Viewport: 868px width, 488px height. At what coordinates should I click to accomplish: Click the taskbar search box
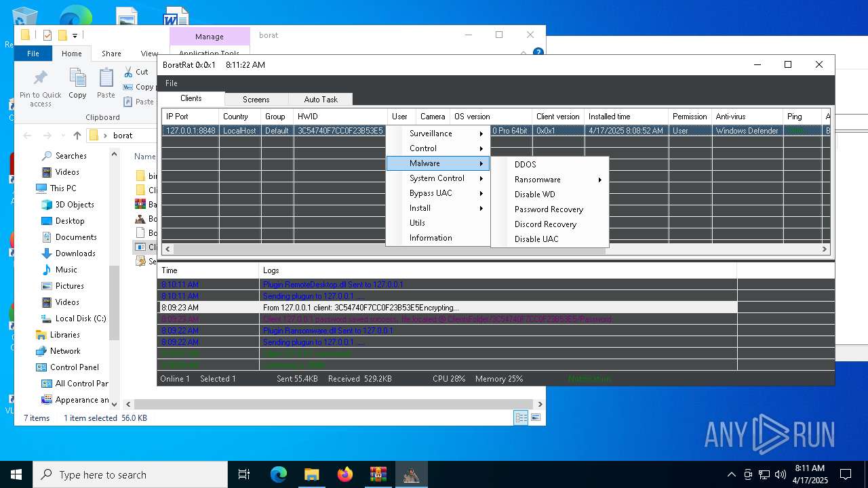[130, 474]
